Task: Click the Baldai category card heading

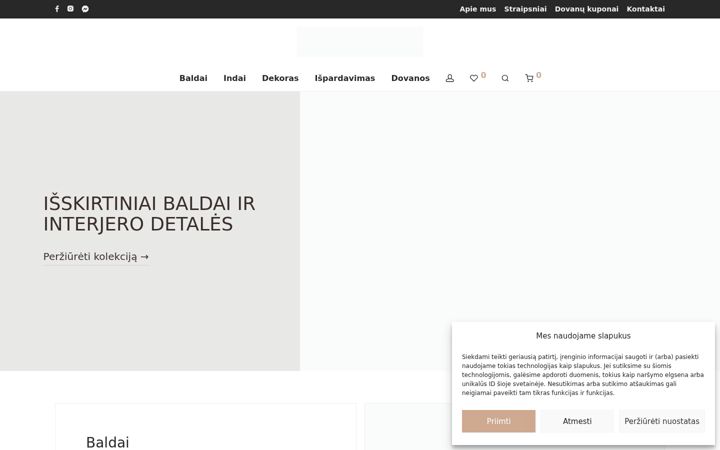Action: (x=107, y=442)
